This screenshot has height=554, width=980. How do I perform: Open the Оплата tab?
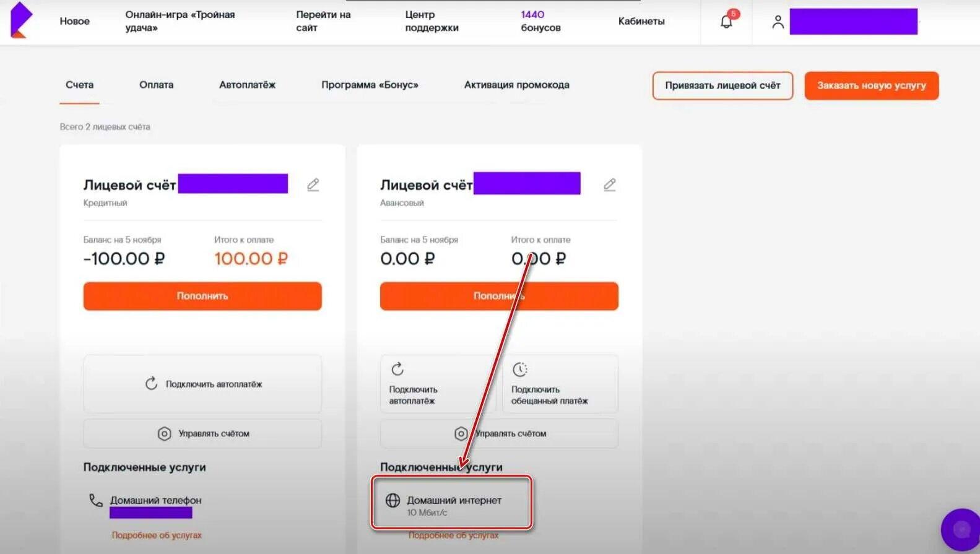pyautogui.click(x=156, y=85)
